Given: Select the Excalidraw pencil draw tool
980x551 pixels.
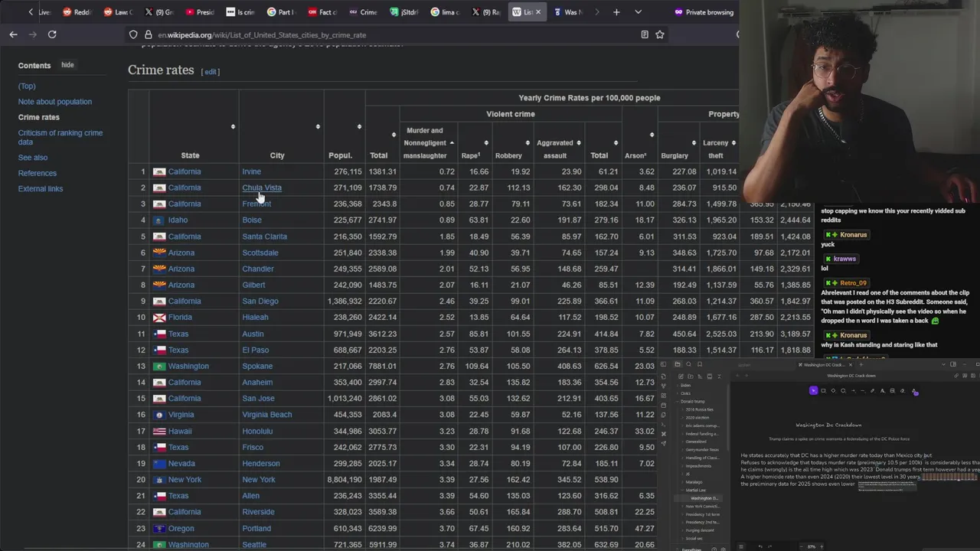Looking at the screenshot, I should click(x=872, y=391).
